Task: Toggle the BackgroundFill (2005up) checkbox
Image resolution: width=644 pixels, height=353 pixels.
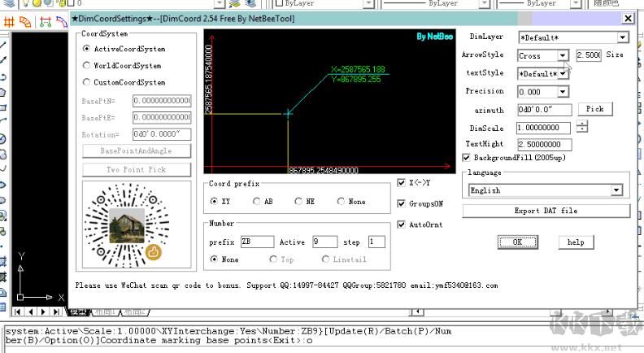Action: pos(467,157)
